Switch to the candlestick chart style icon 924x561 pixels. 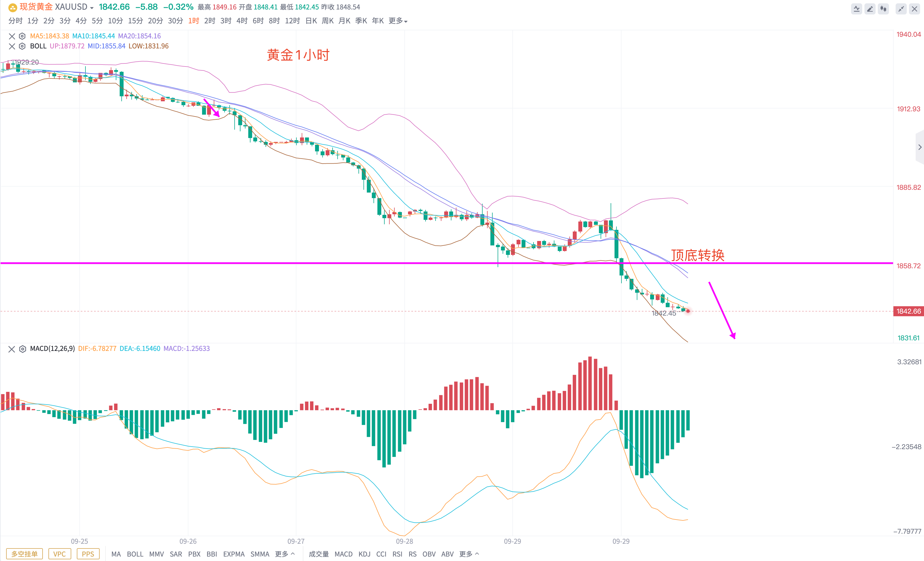pos(883,9)
